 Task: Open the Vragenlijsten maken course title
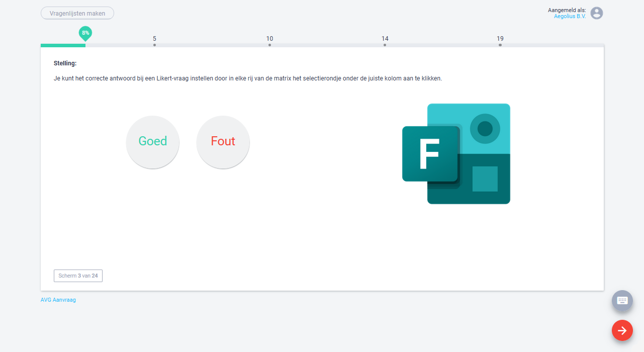pyautogui.click(x=77, y=14)
